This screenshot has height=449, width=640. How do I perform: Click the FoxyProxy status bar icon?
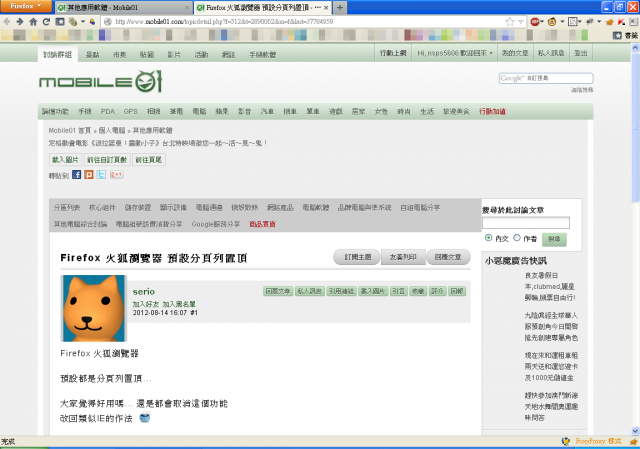(x=566, y=441)
